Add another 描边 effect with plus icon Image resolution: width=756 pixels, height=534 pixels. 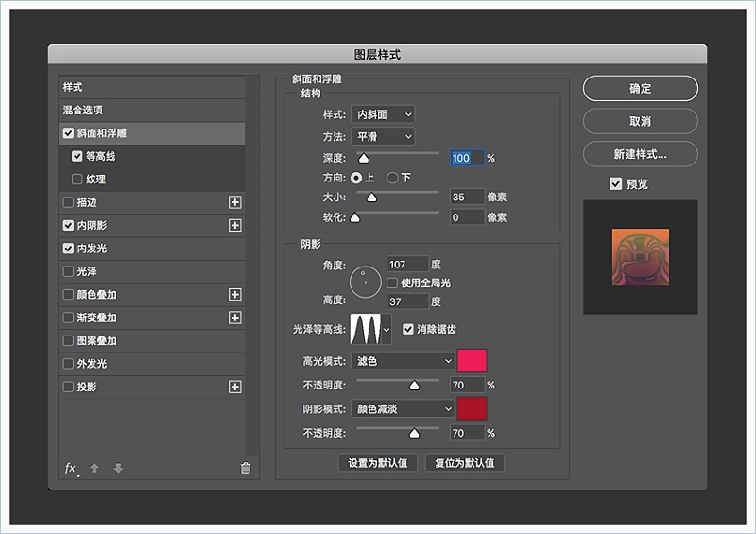[235, 202]
